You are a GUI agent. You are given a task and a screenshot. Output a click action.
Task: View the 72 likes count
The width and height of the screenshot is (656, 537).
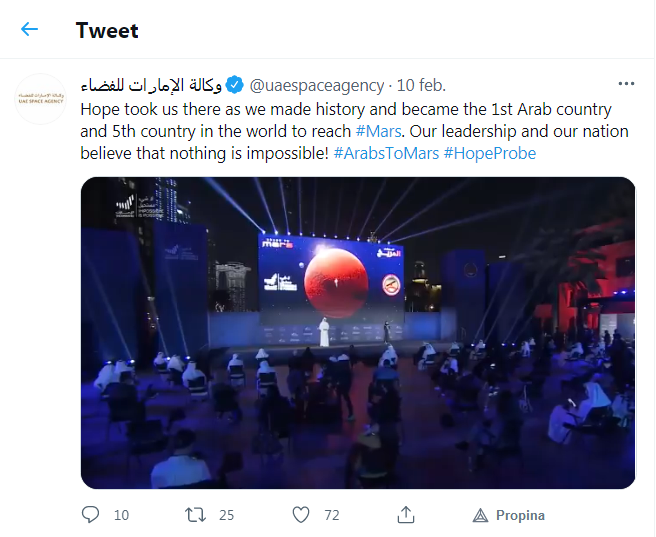[332, 515]
